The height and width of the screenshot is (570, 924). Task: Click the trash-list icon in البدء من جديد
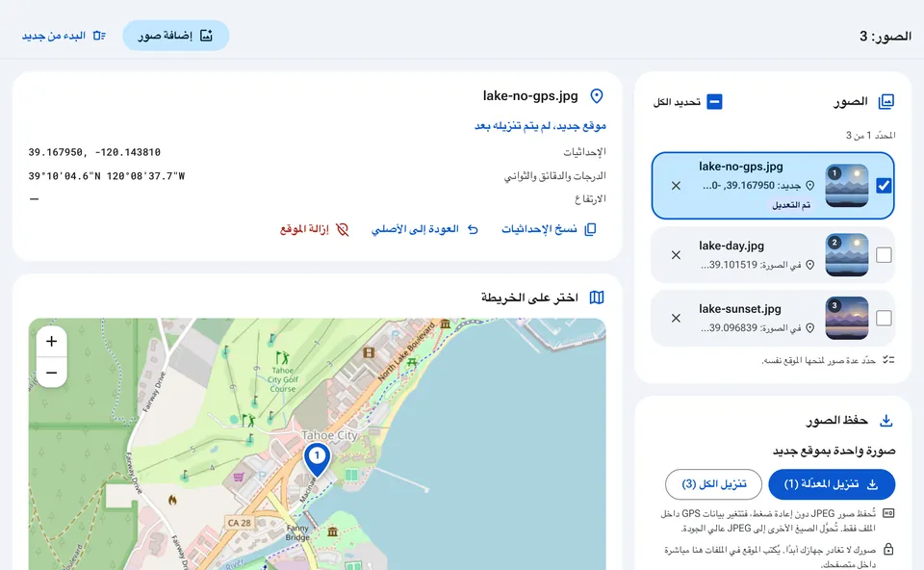tap(99, 36)
